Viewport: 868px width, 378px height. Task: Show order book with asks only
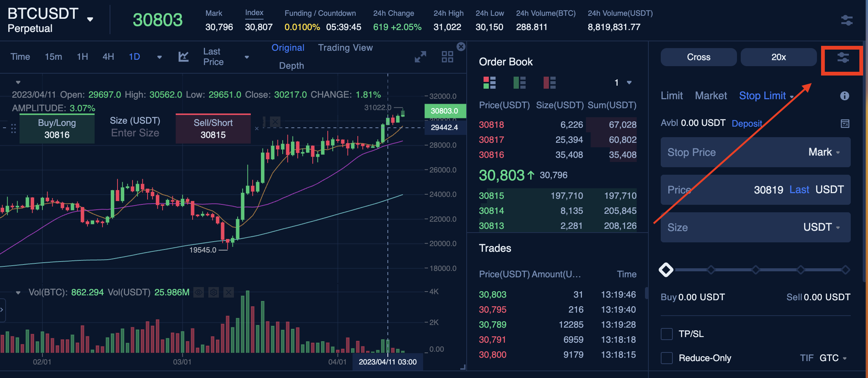tap(549, 82)
